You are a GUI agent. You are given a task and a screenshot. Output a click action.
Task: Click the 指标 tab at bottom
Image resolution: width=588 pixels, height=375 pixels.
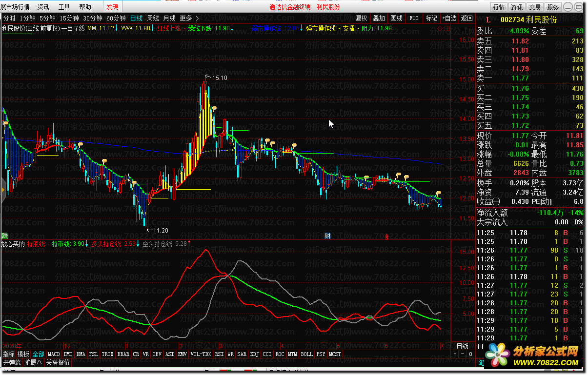[9, 354]
